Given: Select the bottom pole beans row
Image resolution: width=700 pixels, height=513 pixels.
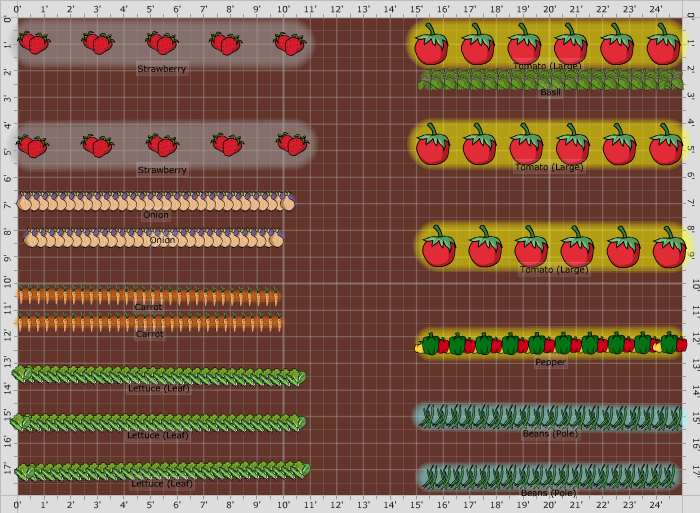Looking at the screenshot, I should (x=550, y=476).
